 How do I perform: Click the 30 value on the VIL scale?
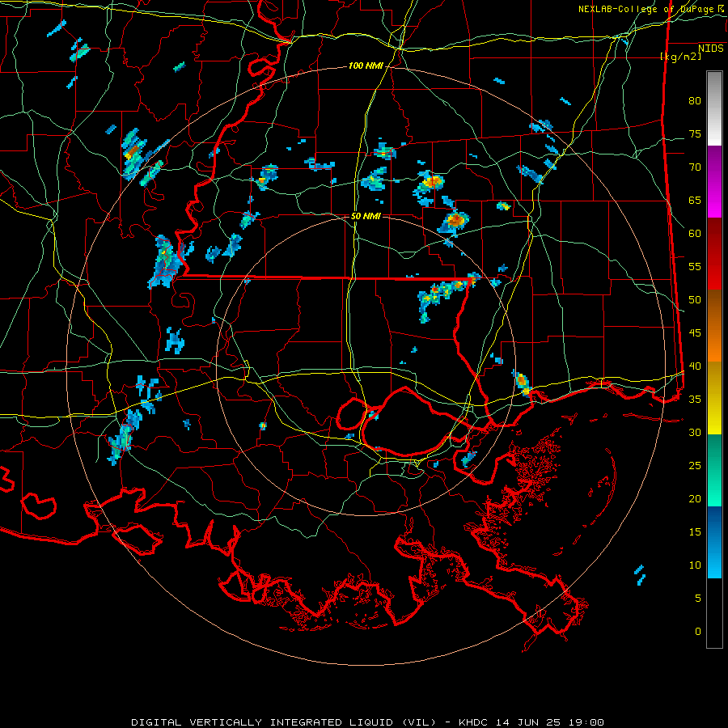[x=695, y=432]
